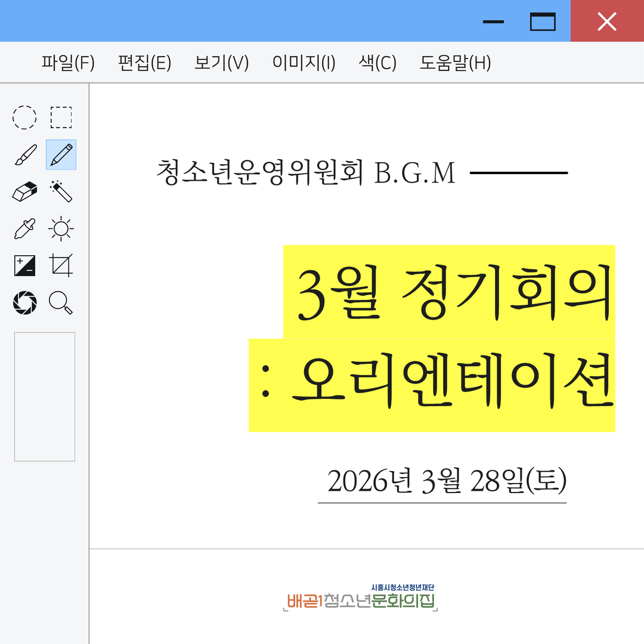Activate the magnifier zoom tool

pos(61,302)
